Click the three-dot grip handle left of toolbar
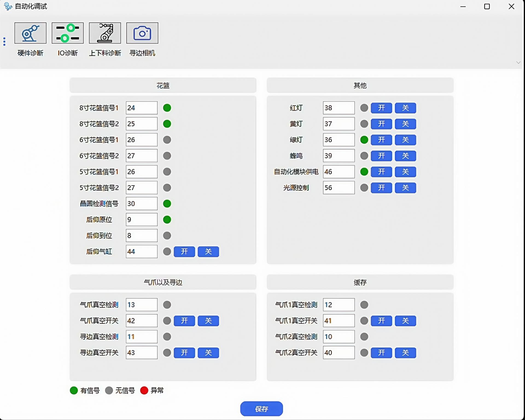This screenshot has height=420, width=525. click(x=4, y=42)
